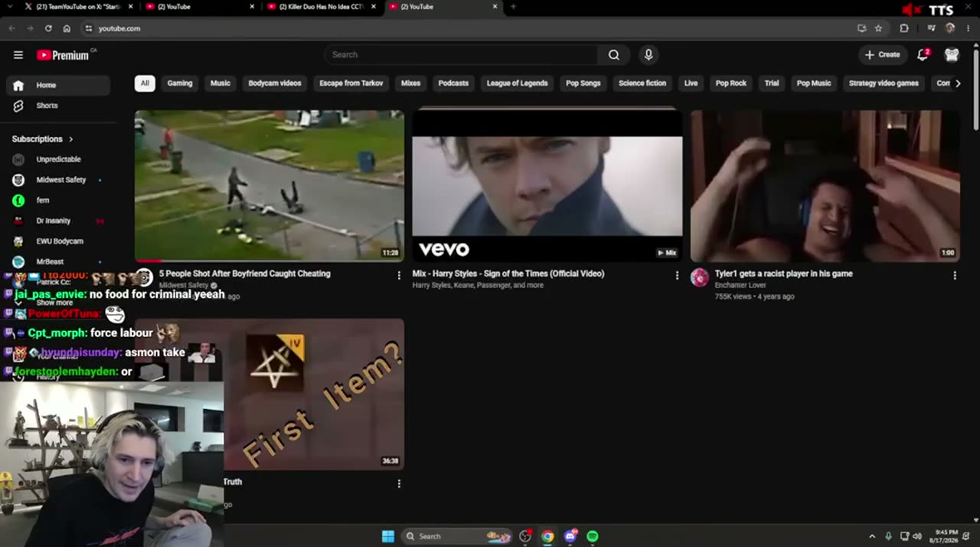Switch to the TeamYouTube on X tab
980x547 pixels.
pos(77,7)
